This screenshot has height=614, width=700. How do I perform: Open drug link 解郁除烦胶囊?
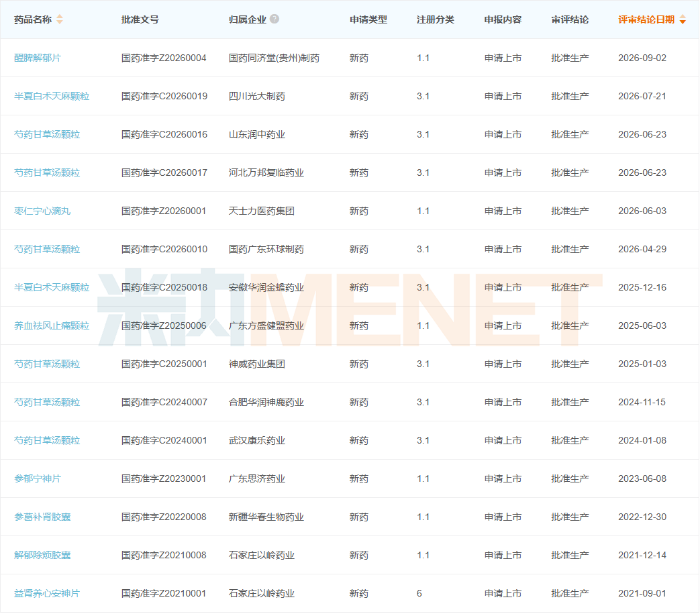[x=42, y=556]
